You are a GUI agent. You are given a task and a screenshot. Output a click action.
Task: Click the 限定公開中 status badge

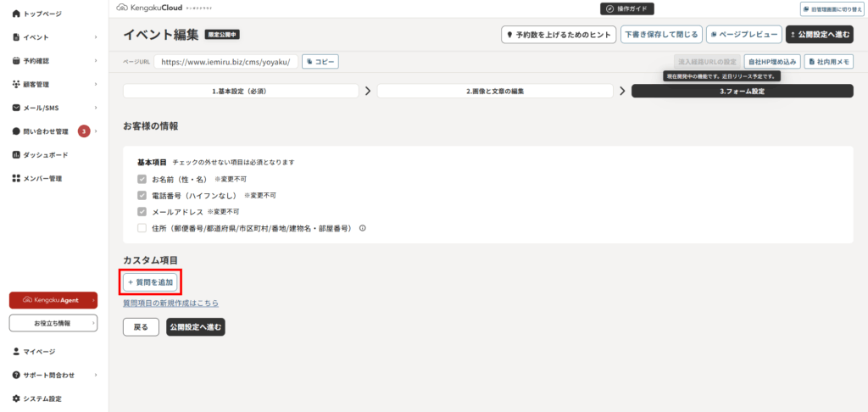223,34
